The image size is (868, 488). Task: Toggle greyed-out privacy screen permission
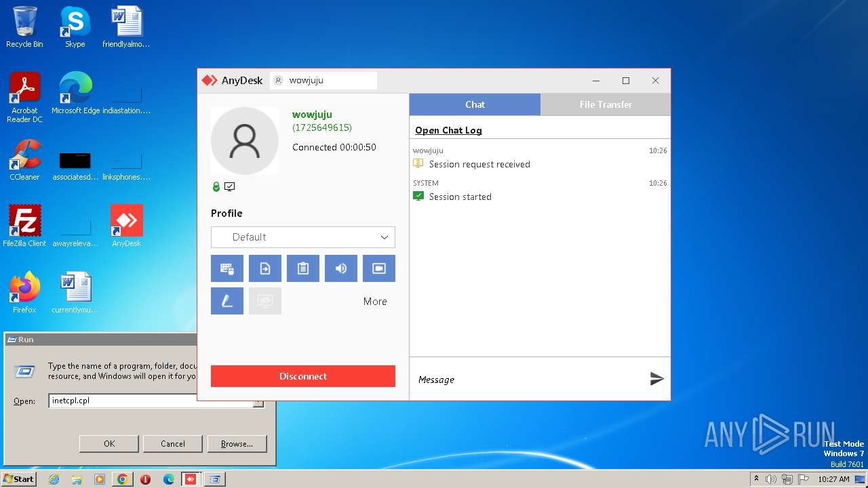pyautogui.click(x=265, y=301)
